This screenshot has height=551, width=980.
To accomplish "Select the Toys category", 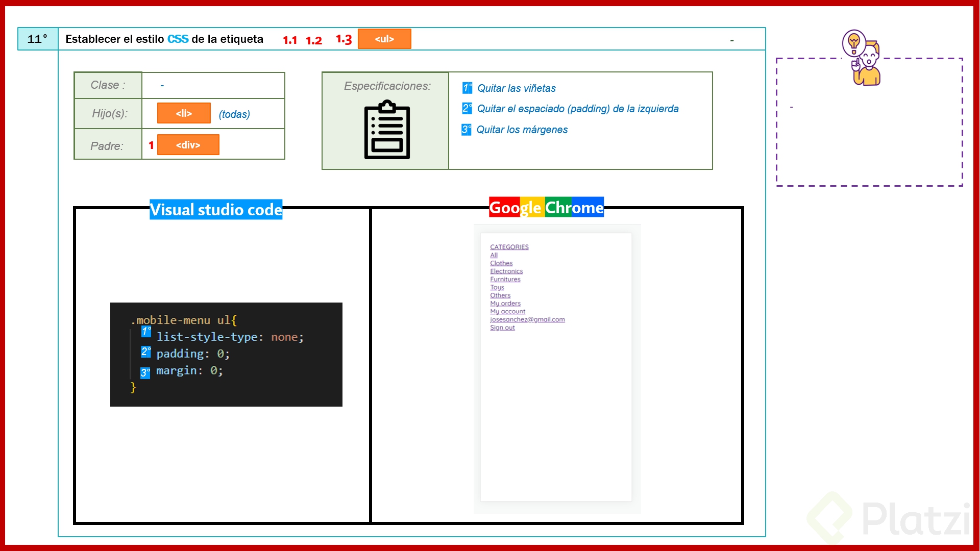I will (x=497, y=287).
